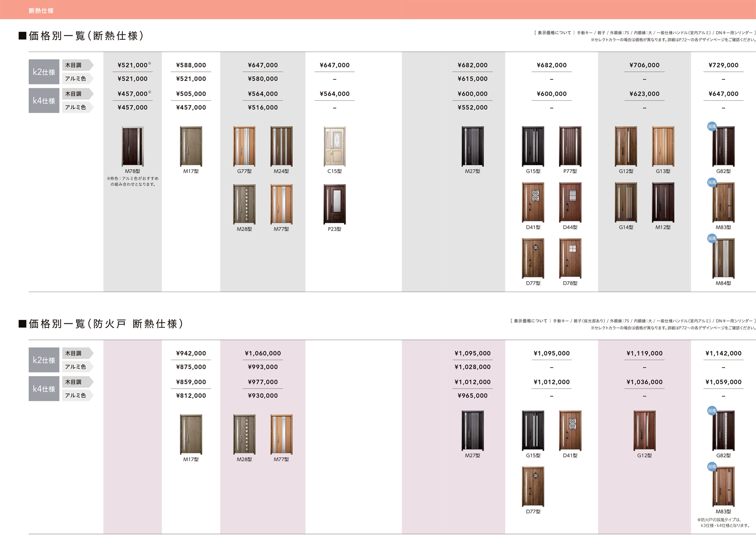Click the 断熱仕様 header tab label
This screenshot has width=756, height=535.
pos(41,10)
